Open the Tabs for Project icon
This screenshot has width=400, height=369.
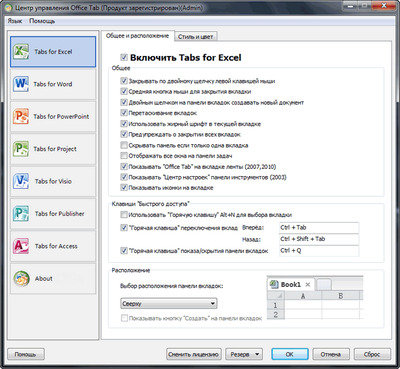coord(21,149)
